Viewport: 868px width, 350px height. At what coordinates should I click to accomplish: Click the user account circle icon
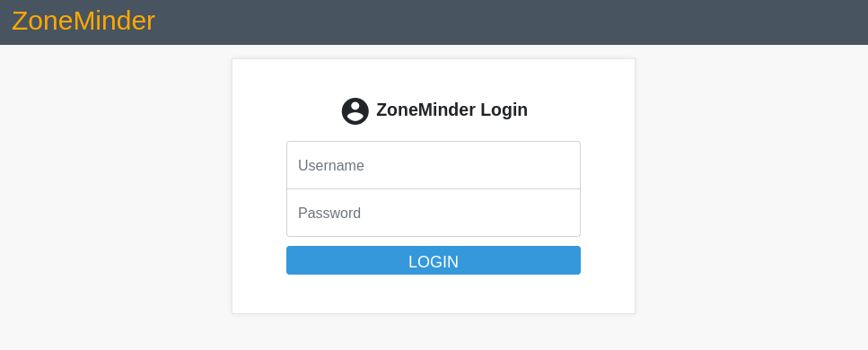pos(355,111)
